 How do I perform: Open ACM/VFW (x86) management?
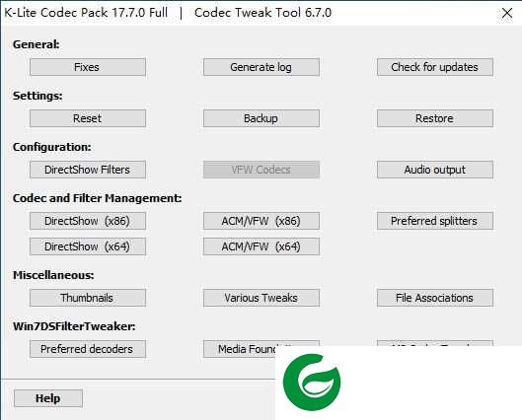click(x=261, y=221)
